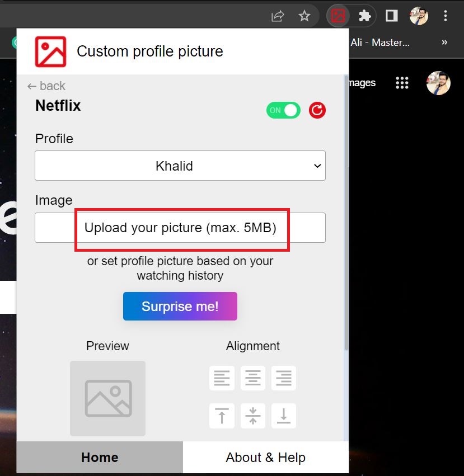Align image to the right

coord(284,378)
